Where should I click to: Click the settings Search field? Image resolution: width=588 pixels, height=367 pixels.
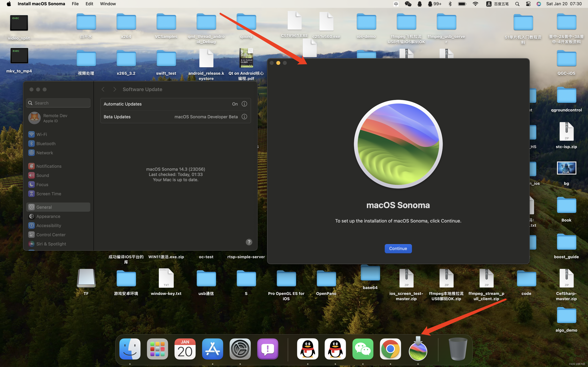click(x=58, y=103)
